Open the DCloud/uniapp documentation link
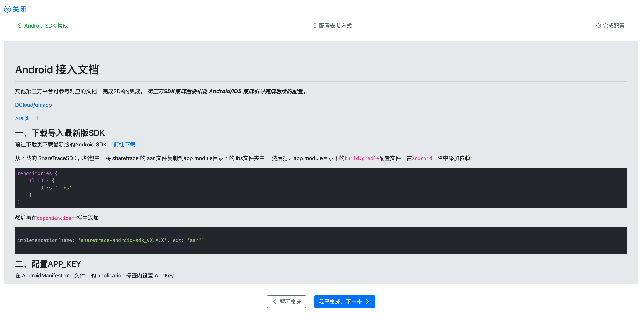This screenshot has height=315, width=644. click(33, 105)
